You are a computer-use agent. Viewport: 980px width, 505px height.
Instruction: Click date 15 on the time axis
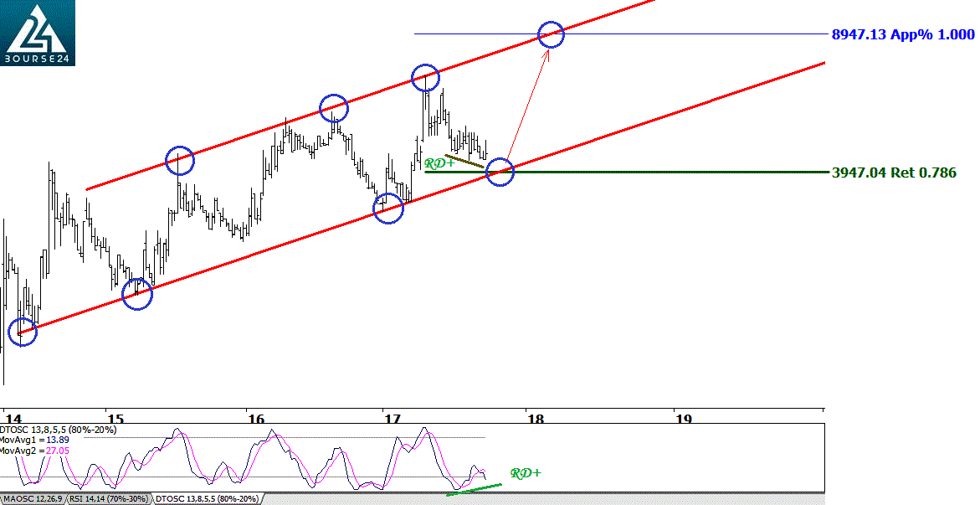(x=115, y=419)
